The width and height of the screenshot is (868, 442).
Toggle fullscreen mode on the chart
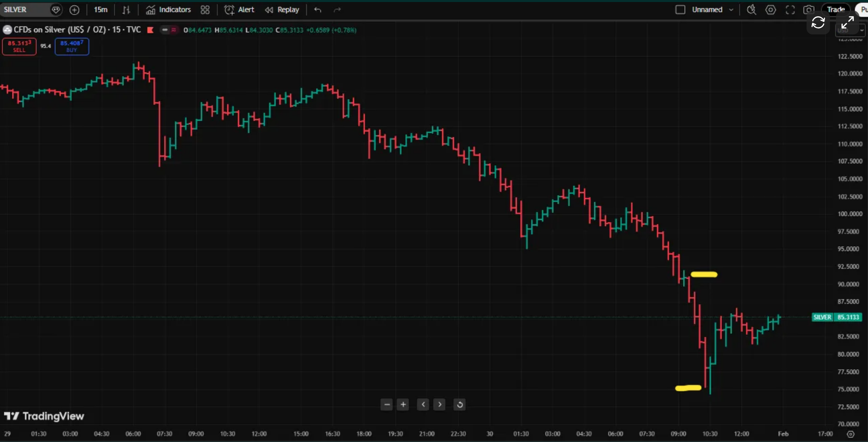click(790, 10)
